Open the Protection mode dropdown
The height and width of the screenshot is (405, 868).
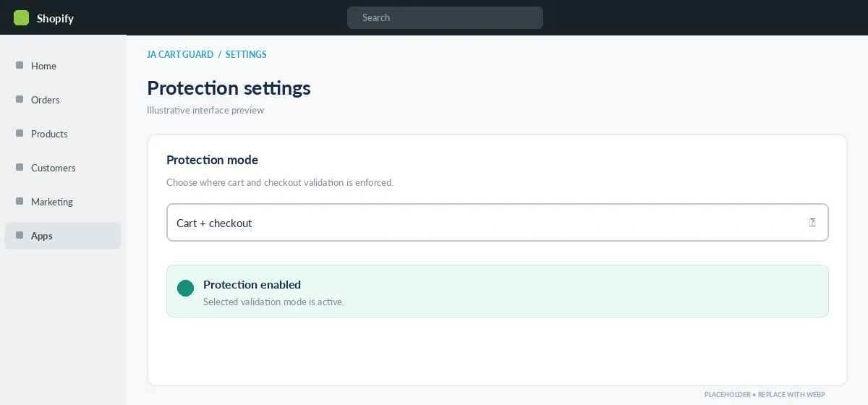click(498, 223)
